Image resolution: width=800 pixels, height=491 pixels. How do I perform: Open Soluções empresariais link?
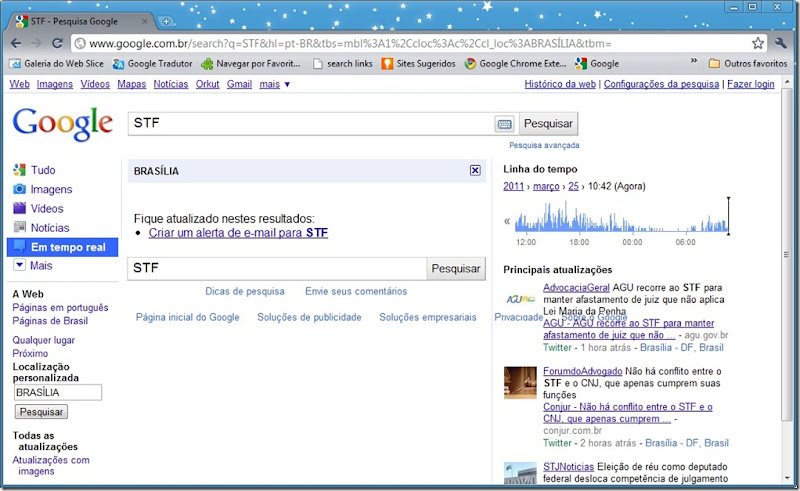pyautogui.click(x=428, y=317)
